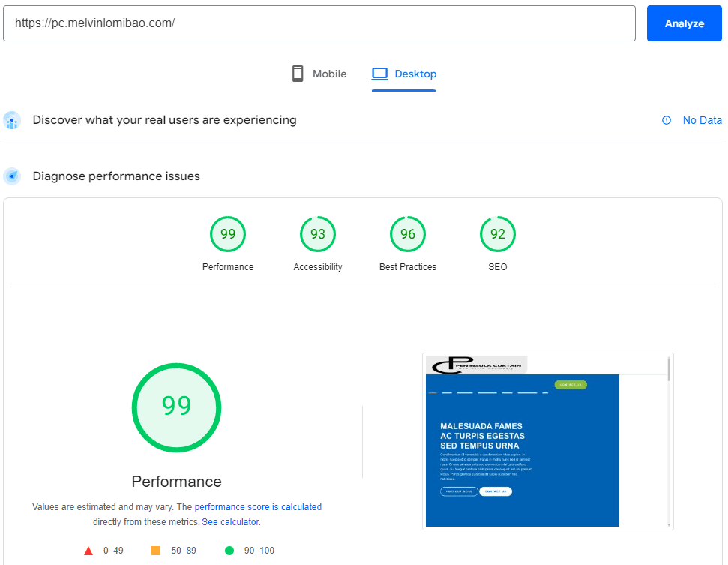This screenshot has width=728, height=565.
Task: Click the website screenshot thumbnail
Action: 547,441
